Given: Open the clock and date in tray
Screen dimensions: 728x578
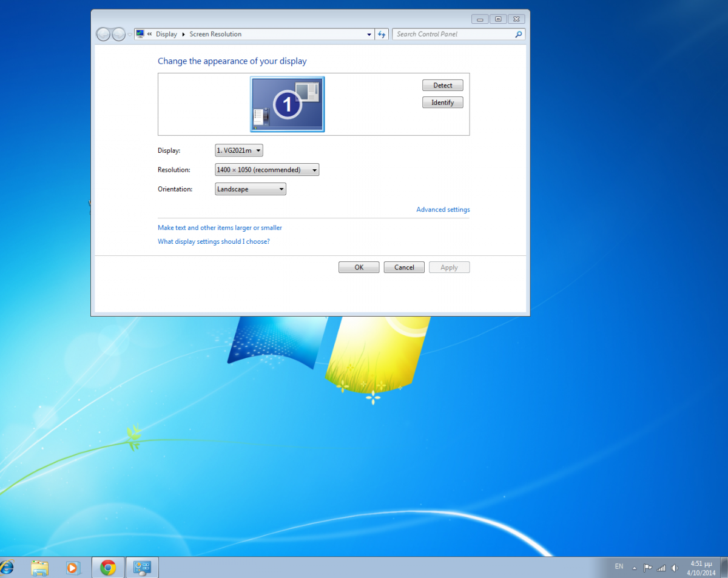Looking at the screenshot, I should pos(701,568).
